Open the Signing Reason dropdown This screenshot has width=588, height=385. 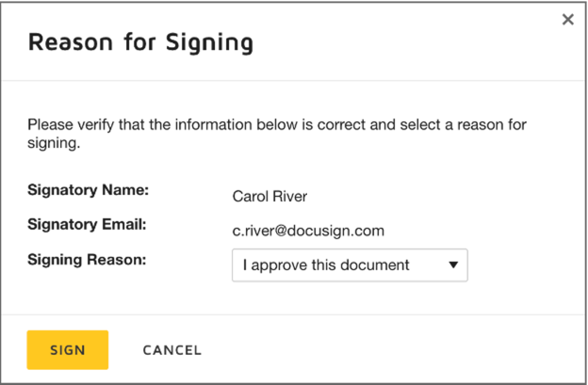pyautogui.click(x=350, y=265)
